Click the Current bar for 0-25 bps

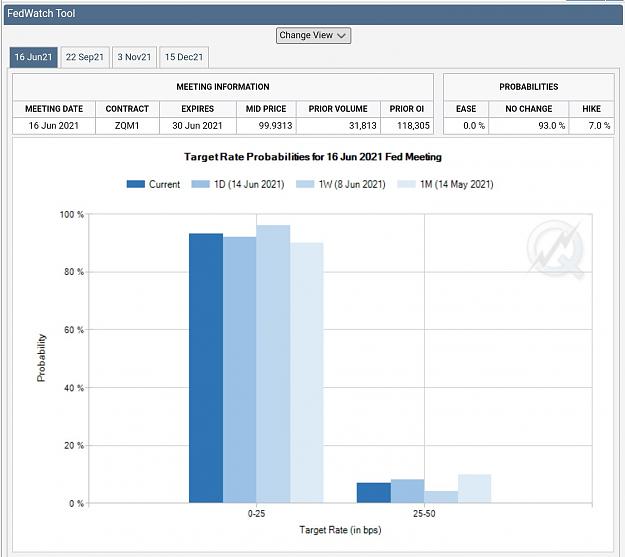point(206,368)
